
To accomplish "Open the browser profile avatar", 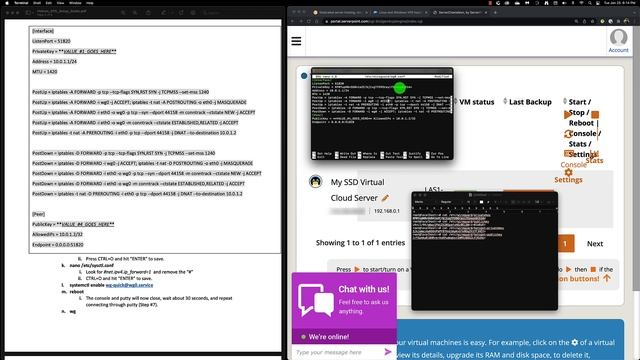I will click(x=627, y=21).
